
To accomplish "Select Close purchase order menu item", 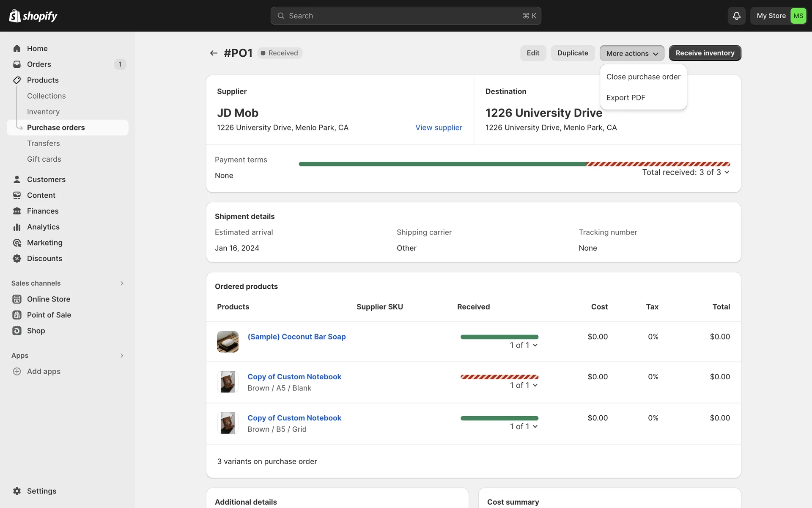I will tap(643, 77).
